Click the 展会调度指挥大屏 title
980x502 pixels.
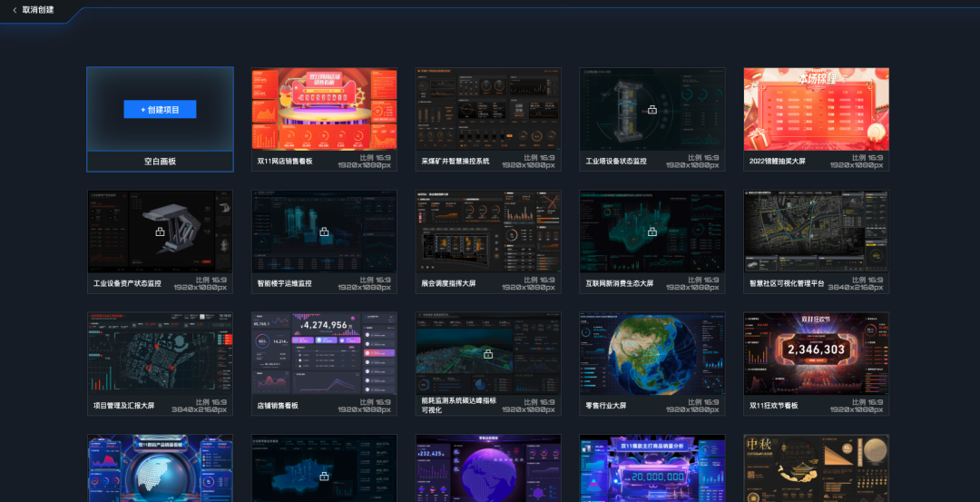click(x=449, y=283)
